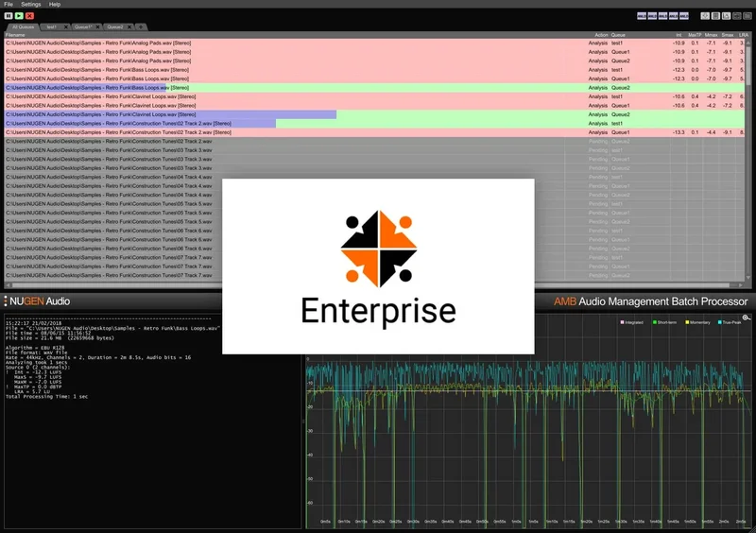Viewport: 756px width, 533px height.
Task: Switch to the All Queues tab
Action: click(x=22, y=27)
